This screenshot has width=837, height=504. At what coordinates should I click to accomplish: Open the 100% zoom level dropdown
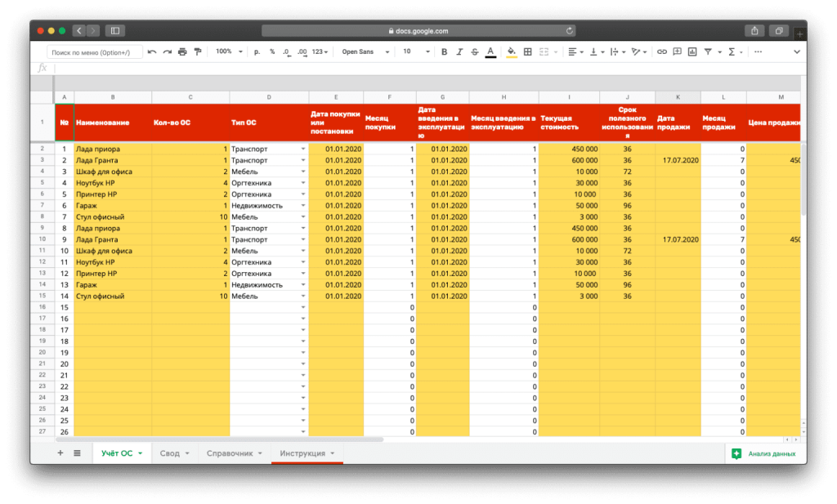229,51
